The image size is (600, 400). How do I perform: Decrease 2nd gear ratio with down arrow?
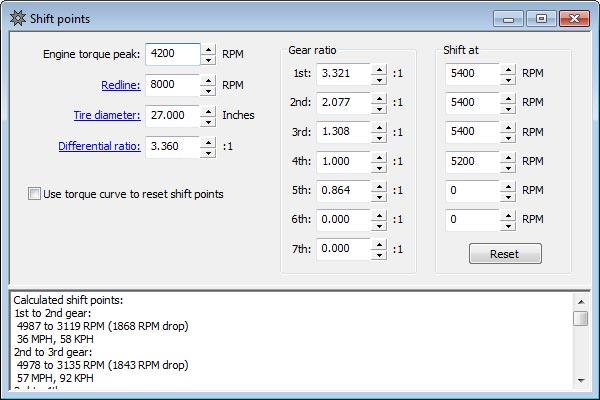[379, 109]
